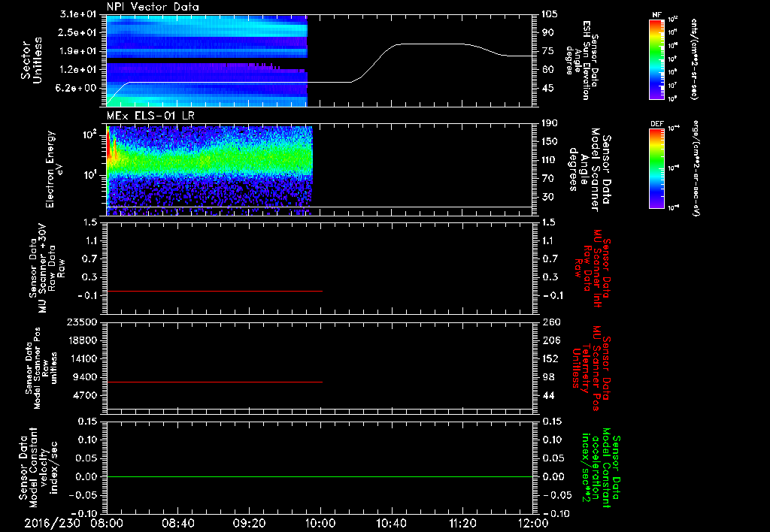Select red 'MU Scanner Pos Telemetry' label

pyautogui.click(x=591, y=368)
